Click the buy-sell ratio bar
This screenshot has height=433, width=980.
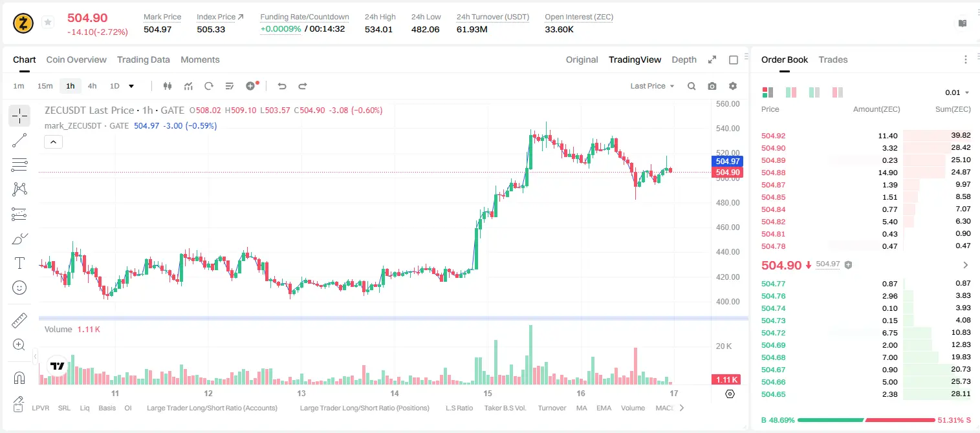tap(867, 420)
